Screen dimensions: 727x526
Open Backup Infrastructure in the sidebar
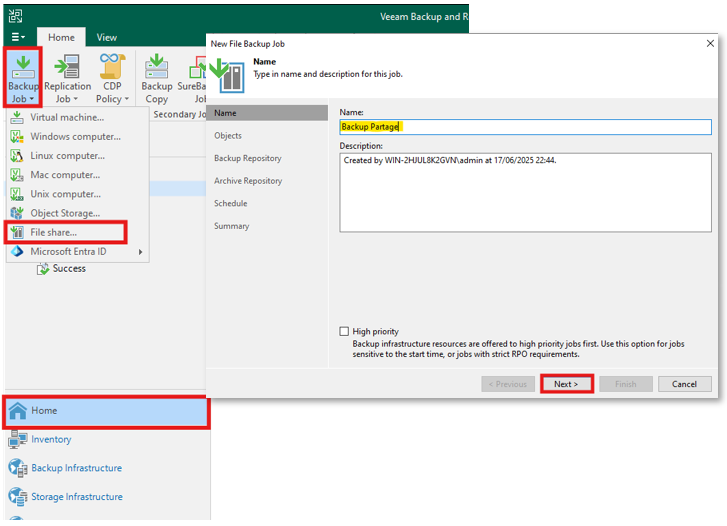click(x=76, y=468)
